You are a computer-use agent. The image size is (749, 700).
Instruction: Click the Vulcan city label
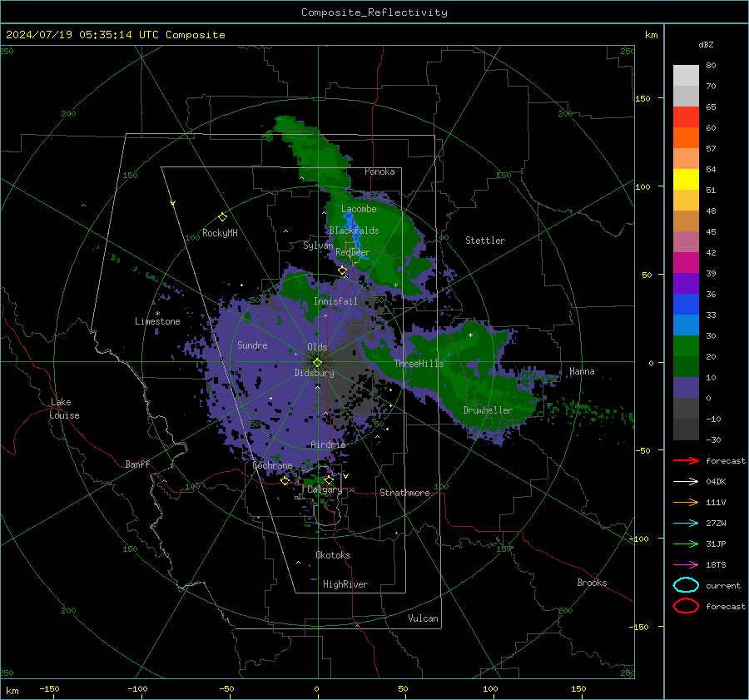click(x=424, y=618)
